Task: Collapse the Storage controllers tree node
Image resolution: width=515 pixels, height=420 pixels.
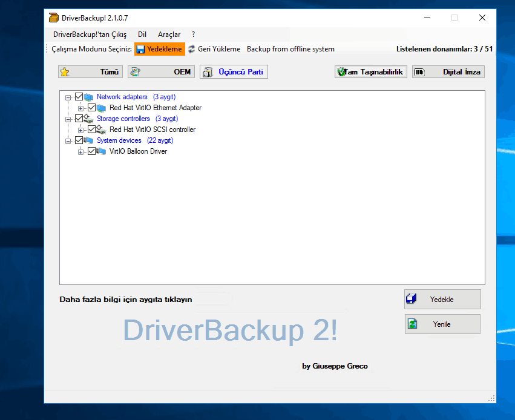Action: pos(68,119)
